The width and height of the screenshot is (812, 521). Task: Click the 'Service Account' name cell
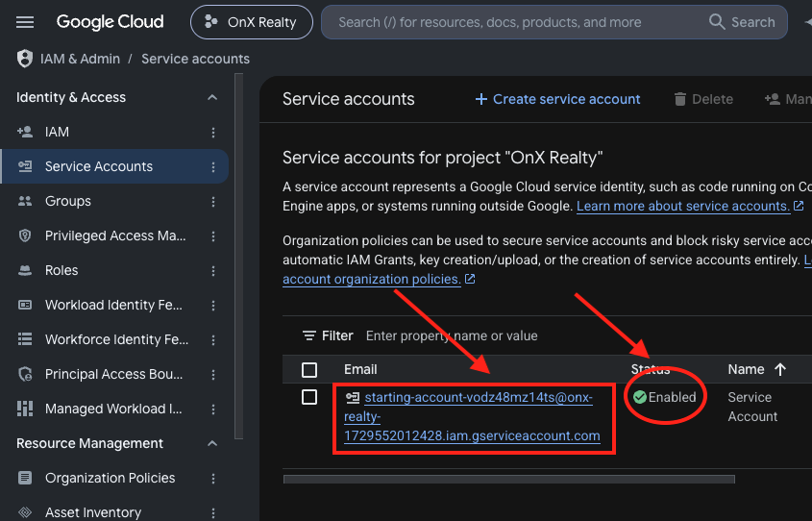[752, 407]
